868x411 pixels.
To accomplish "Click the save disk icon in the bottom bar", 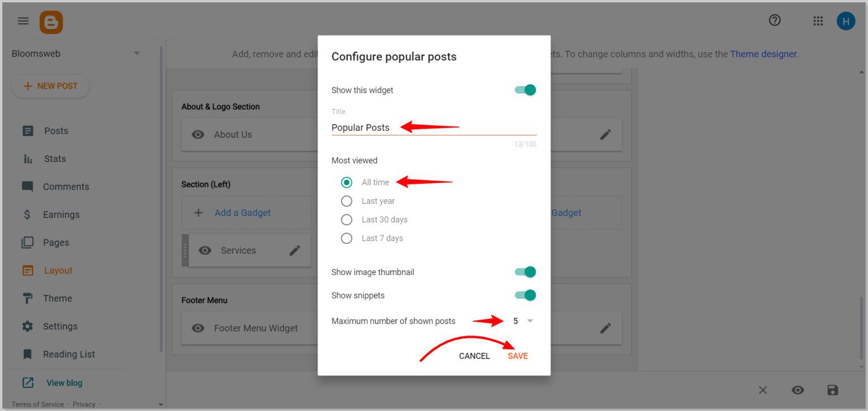I will (x=832, y=390).
